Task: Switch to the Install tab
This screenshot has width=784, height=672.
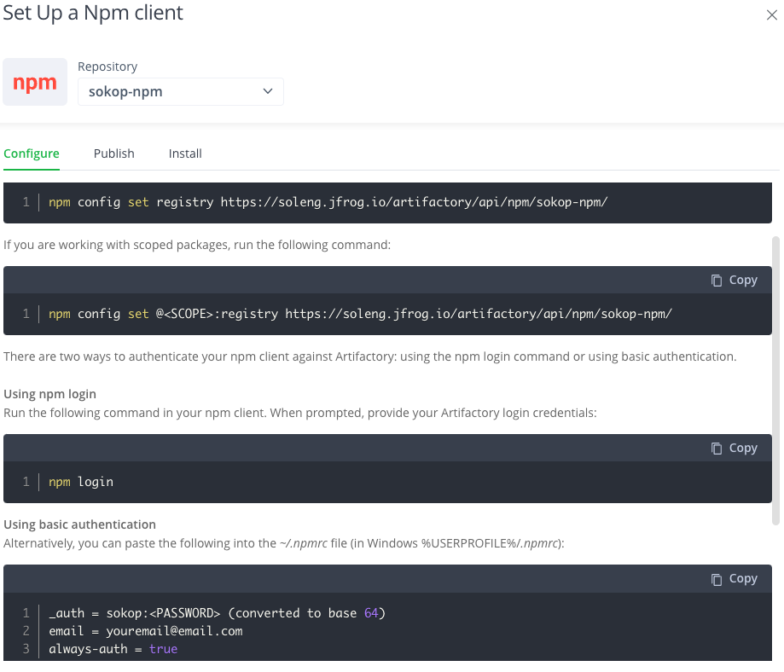Action: (185, 154)
